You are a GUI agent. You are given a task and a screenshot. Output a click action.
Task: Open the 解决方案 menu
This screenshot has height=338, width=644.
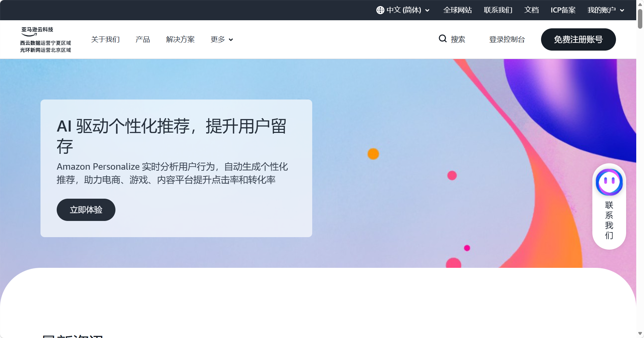click(180, 39)
